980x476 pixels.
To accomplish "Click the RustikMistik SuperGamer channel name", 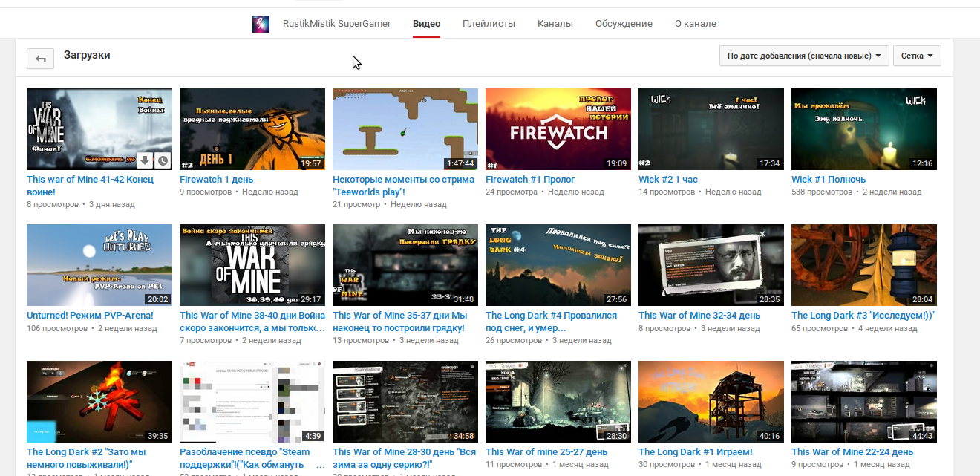I will pos(336,24).
